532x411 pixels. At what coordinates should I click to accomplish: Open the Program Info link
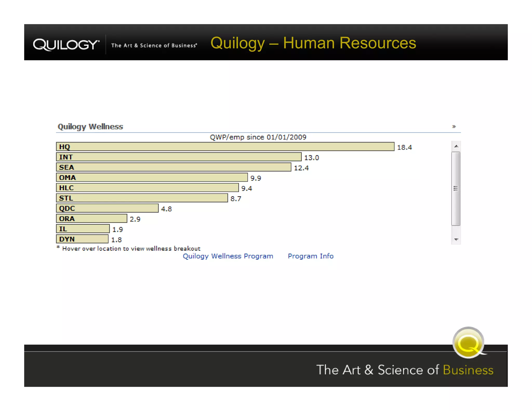(x=310, y=256)
